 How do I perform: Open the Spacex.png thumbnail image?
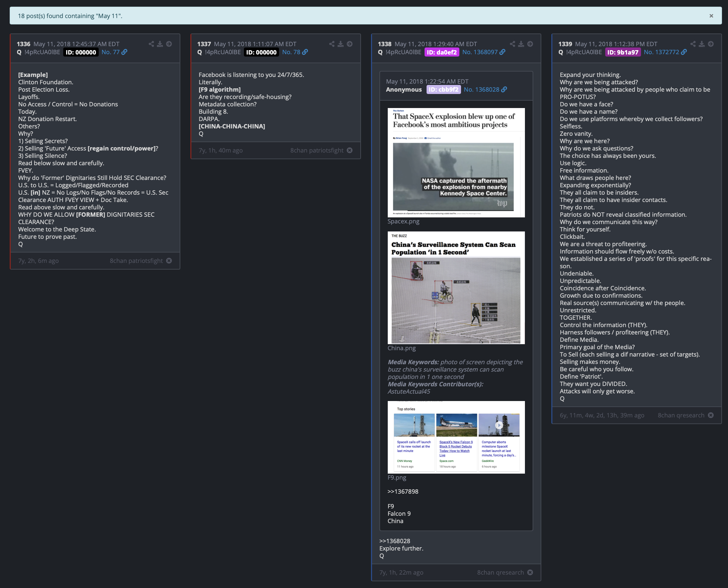(x=456, y=163)
